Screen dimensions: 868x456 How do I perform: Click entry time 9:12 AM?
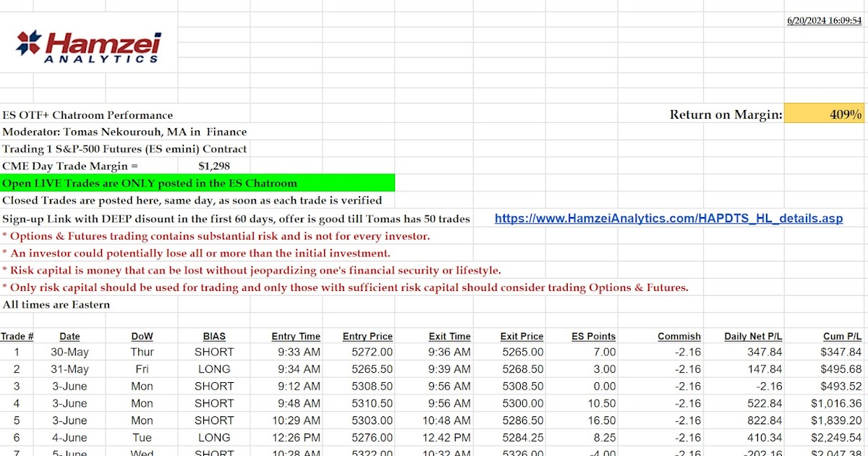[299, 387]
